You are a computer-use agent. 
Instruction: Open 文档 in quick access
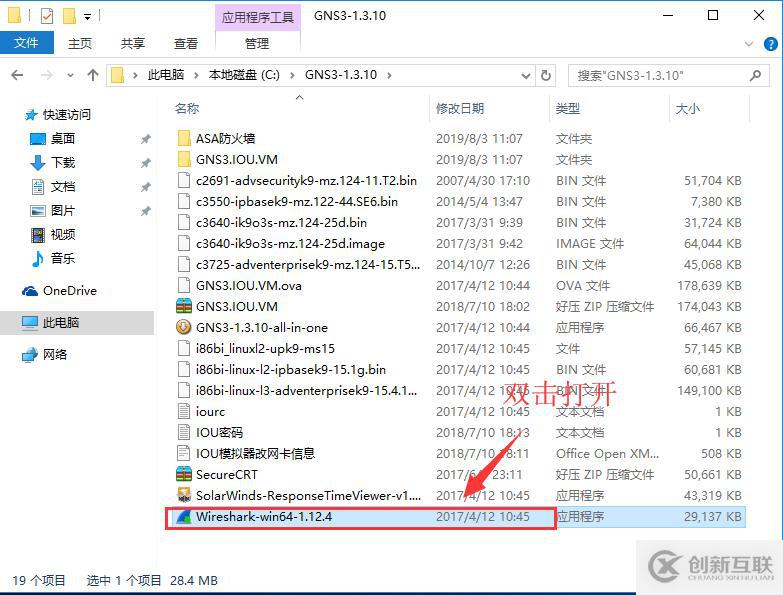tap(62, 186)
